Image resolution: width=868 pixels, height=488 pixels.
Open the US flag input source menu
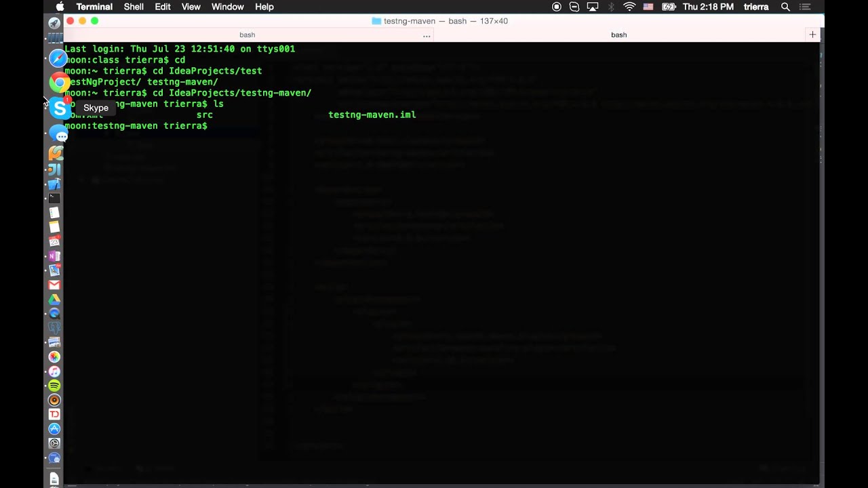648,7
